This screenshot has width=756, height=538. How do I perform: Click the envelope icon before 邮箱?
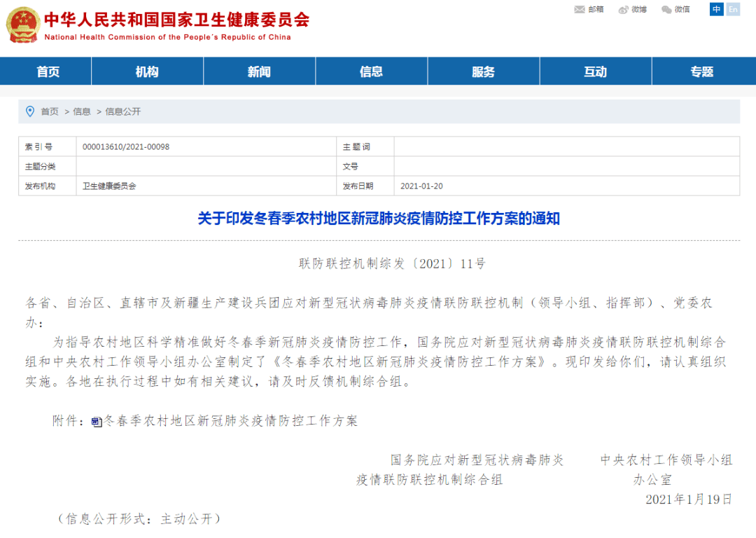click(578, 10)
